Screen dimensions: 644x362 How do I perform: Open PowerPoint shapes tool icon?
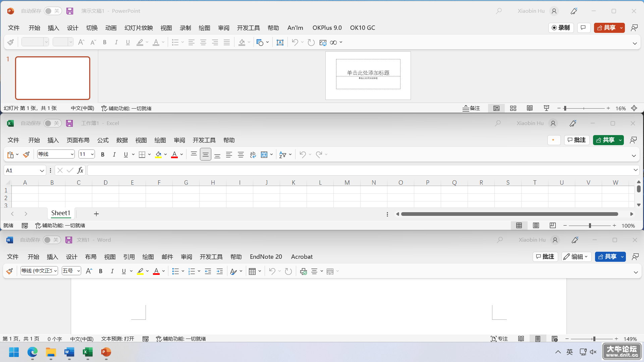coord(260,42)
